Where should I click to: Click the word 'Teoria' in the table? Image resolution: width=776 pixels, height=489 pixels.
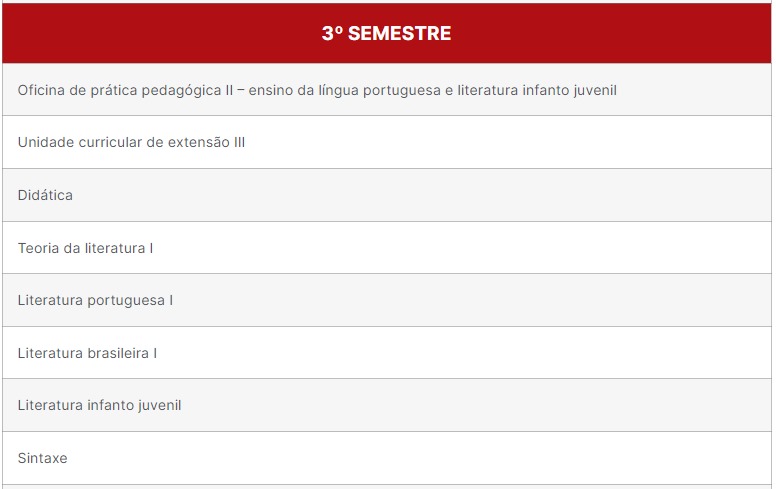[39, 248]
